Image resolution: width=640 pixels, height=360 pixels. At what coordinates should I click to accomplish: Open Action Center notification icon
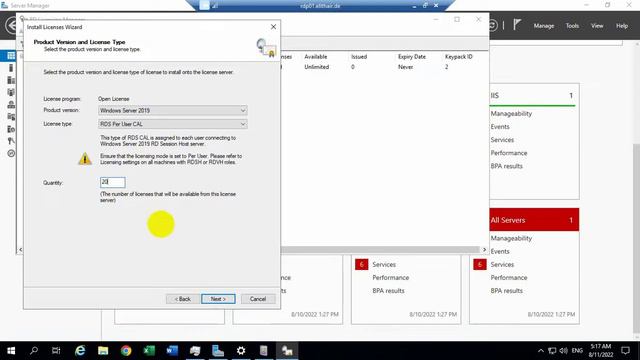[625, 351]
